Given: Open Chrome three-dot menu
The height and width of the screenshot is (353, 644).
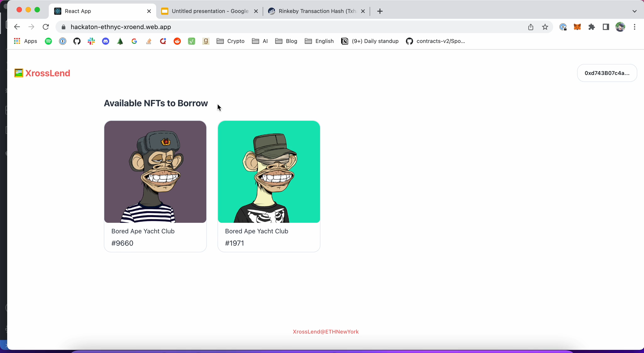Looking at the screenshot, I should (635, 27).
